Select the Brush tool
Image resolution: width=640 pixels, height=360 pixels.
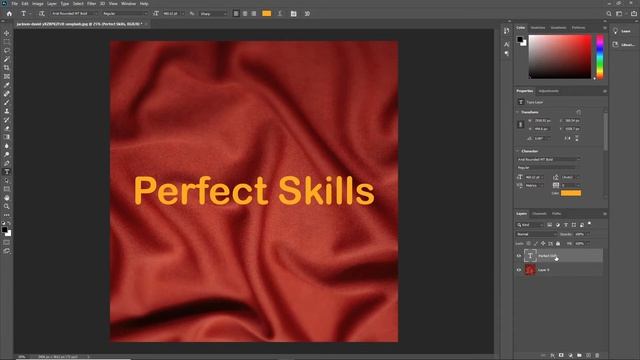(7, 102)
